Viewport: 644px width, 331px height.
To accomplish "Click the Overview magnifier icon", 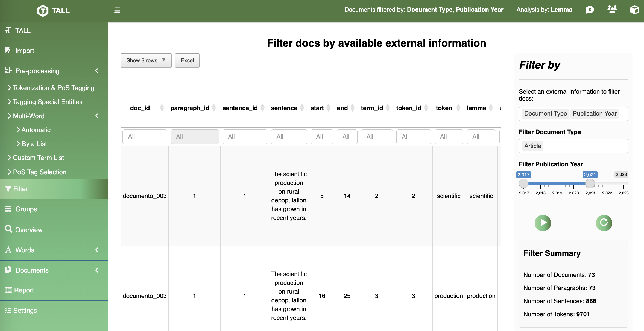I will tap(8, 229).
